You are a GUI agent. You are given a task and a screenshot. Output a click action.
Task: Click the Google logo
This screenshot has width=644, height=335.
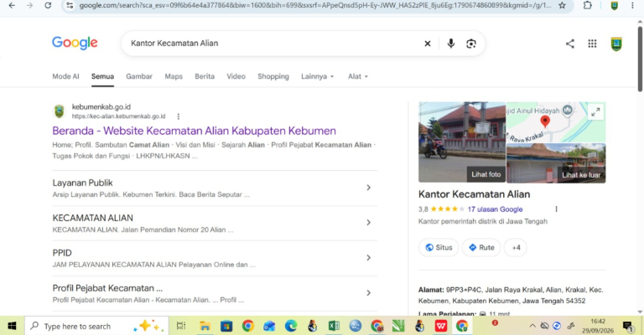coord(75,43)
